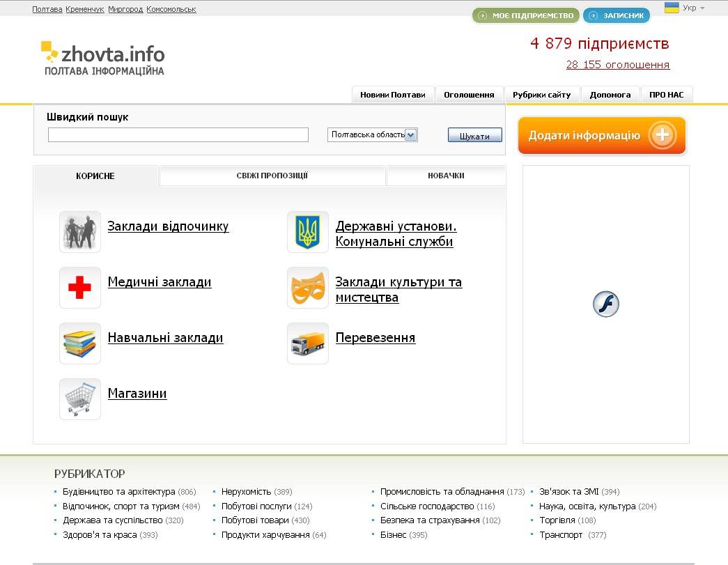Open the Новини Полтави menu item
The width and height of the screenshot is (728, 565).
pyautogui.click(x=392, y=95)
